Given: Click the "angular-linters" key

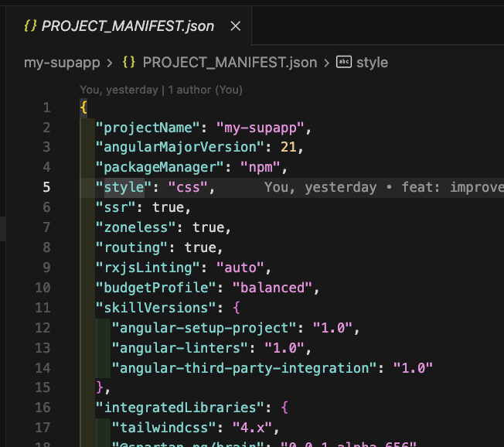Looking at the screenshot, I should click(180, 348).
